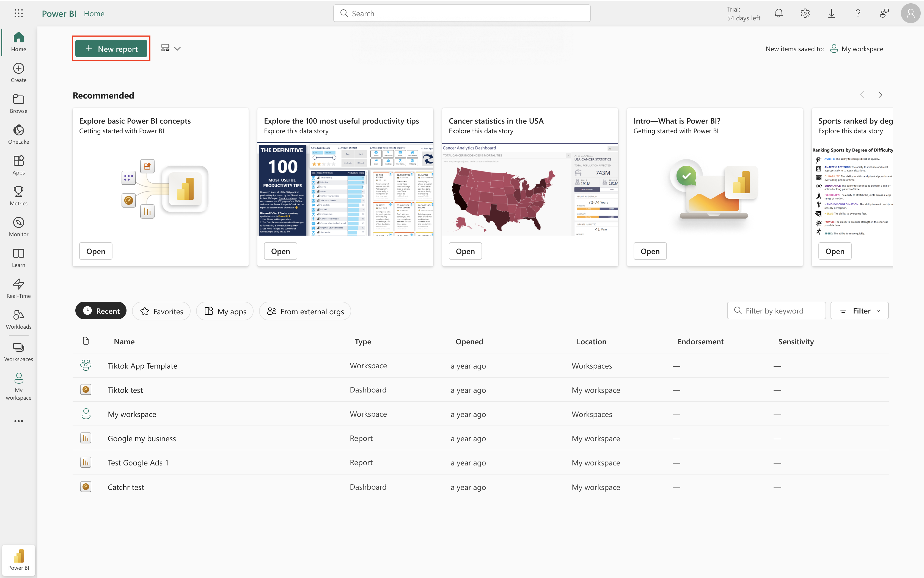Viewport: 924px width, 578px height.
Task: Click the Sensitivity column header
Action: tap(796, 341)
